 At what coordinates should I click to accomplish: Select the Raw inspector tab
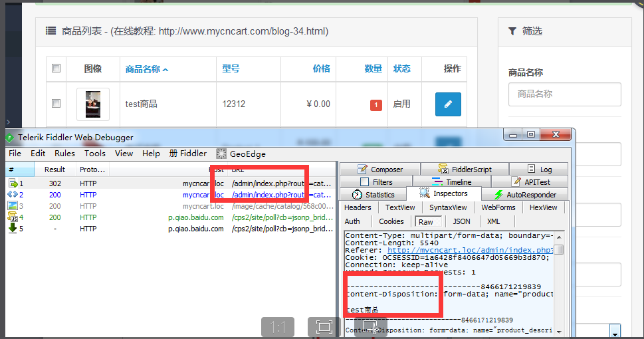coord(427,222)
